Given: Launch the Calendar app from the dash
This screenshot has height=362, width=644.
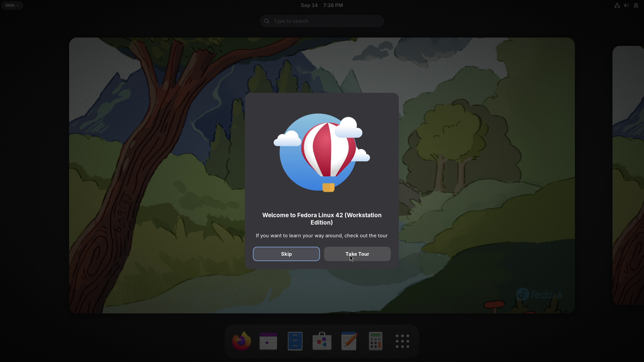Looking at the screenshot, I should [x=268, y=341].
